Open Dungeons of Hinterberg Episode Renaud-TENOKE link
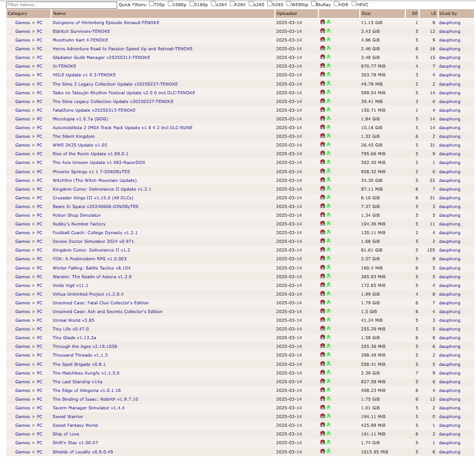This screenshot has height=458, width=476. point(106,23)
